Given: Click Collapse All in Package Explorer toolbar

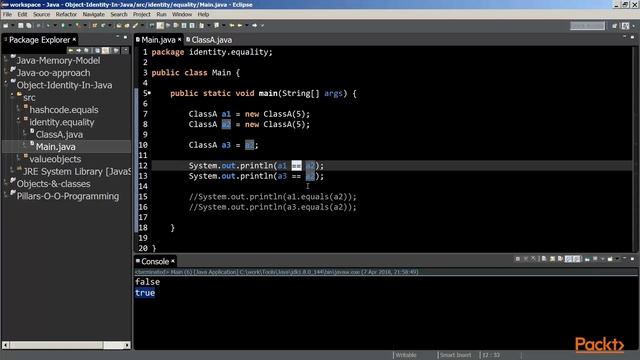Looking at the screenshot, I should [x=98, y=50].
